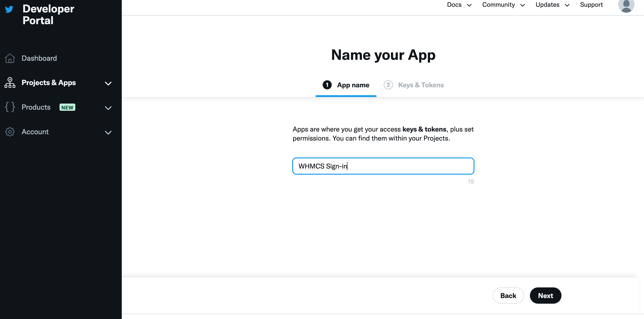The width and height of the screenshot is (644, 319).
Task: Open the Docs menu
Action: pos(454,5)
